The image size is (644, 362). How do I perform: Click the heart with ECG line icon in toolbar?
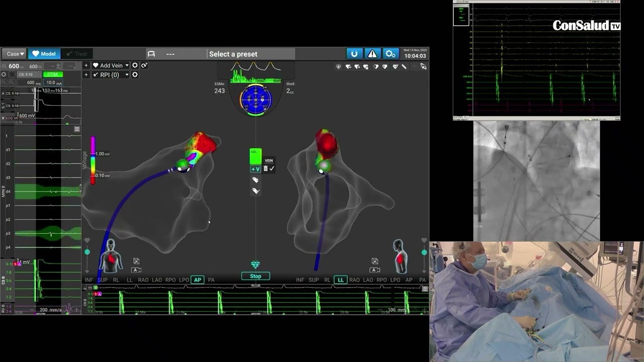[x=395, y=66]
